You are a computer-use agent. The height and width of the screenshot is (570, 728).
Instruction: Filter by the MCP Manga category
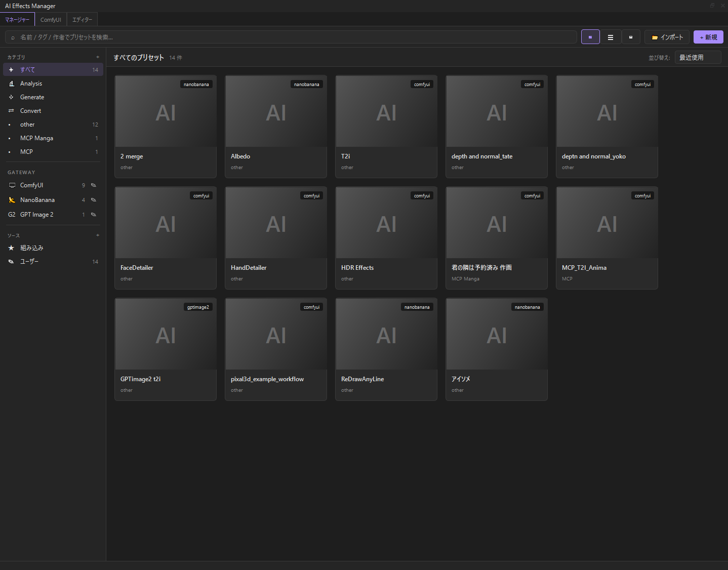[53, 138]
